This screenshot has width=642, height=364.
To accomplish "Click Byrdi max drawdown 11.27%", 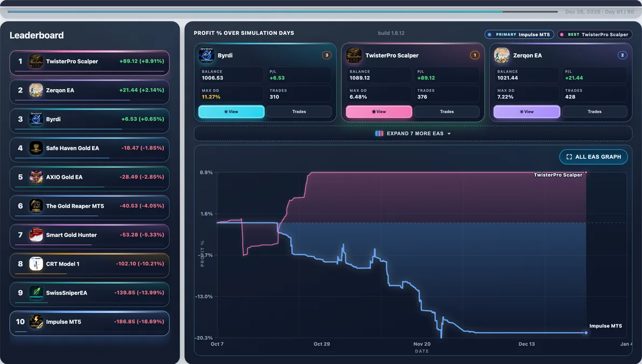I will (x=211, y=97).
